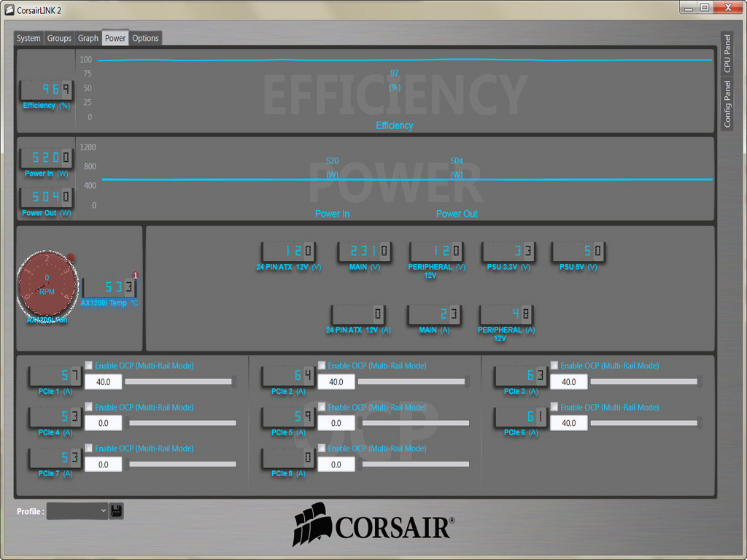Click the alert badge on AX1200i Temp

tap(135, 275)
